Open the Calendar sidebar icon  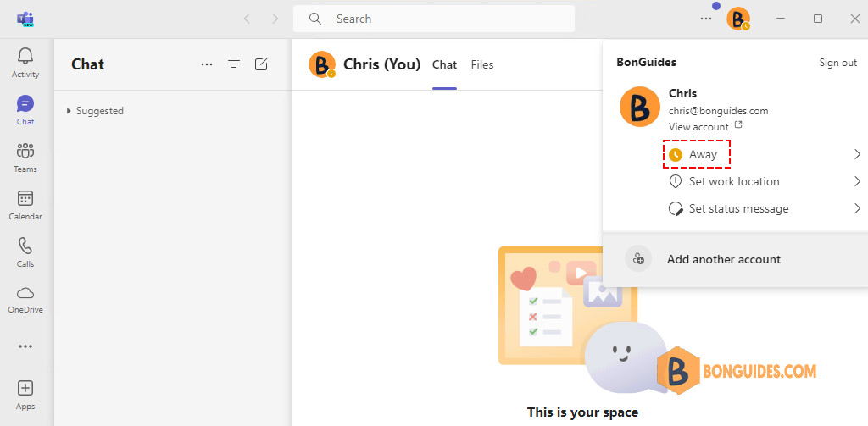tap(25, 198)
